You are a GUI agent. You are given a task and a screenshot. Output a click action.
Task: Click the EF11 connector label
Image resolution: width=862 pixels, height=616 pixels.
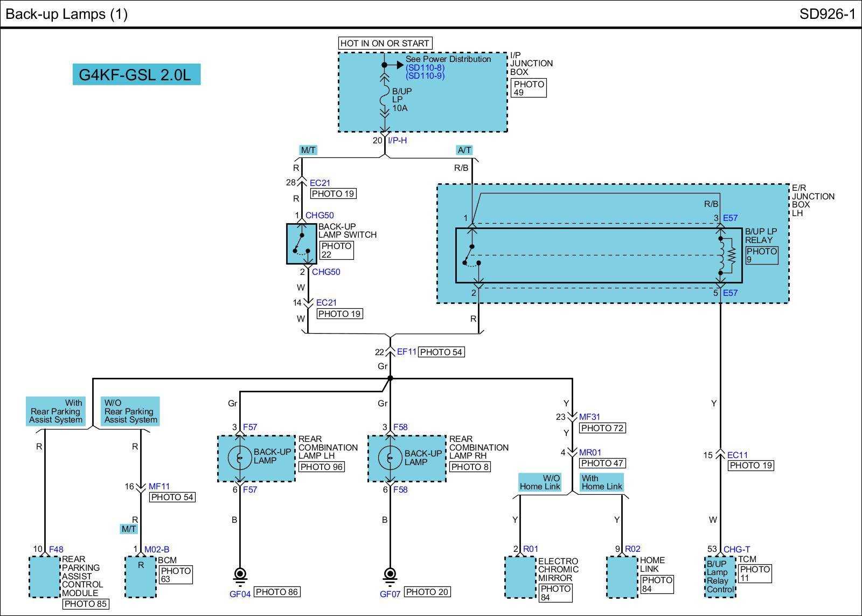pos(407,352)
